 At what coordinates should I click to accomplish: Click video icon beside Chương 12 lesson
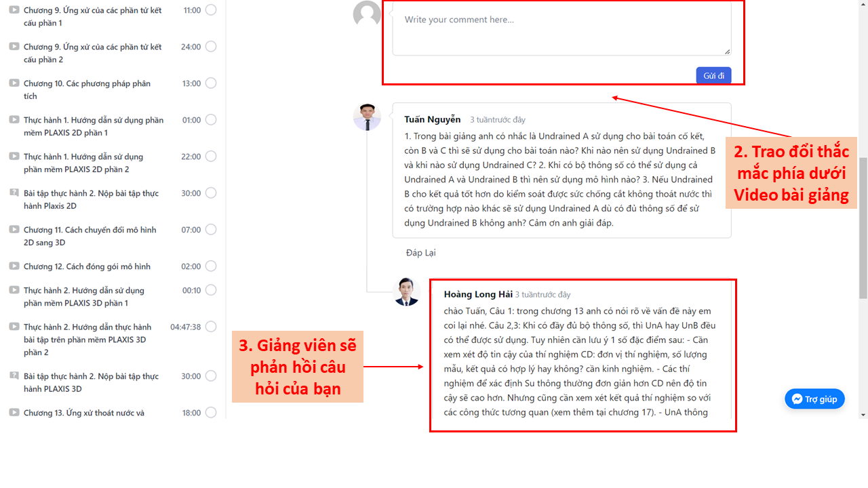(14, 266)
